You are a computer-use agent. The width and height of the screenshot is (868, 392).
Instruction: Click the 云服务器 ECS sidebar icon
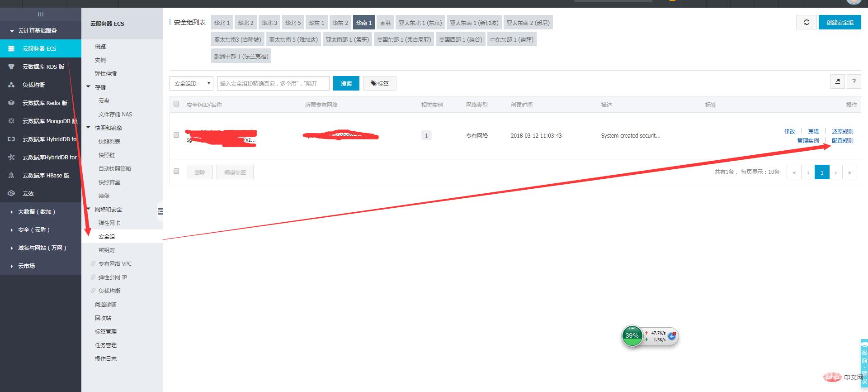coord(12,48)
